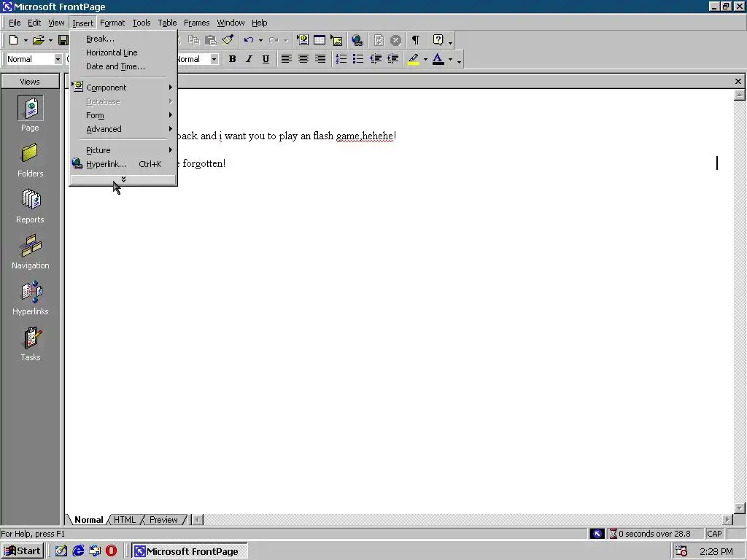Screen dimensions: 747x560
Task: Launch Opera from Quick Launch
Action: (x=112, y=551)
